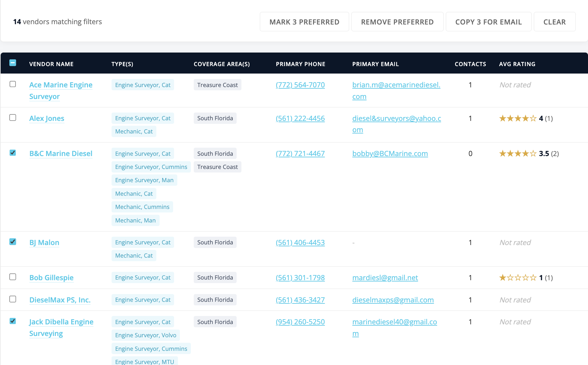Click the South Florida tag for Bob Gillespie
Image resolution: width=588 pixels, height=365 pixels.
(215, 277)
